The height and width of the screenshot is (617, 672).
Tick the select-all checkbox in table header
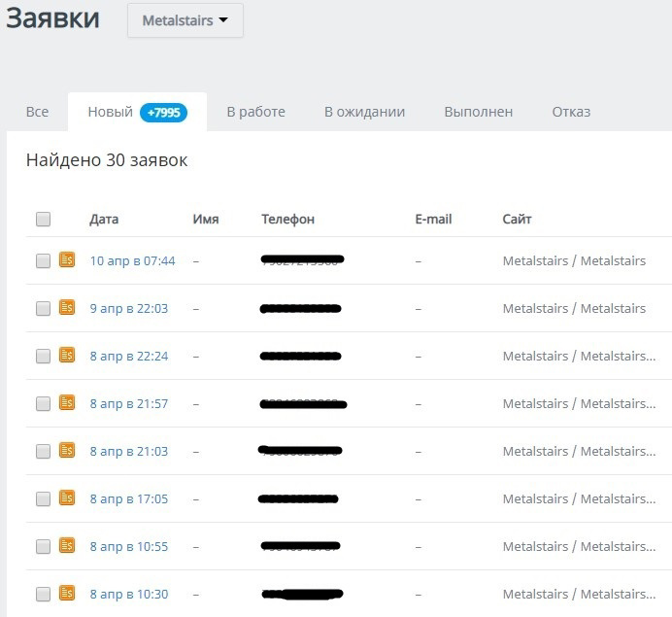click(44, 219)
